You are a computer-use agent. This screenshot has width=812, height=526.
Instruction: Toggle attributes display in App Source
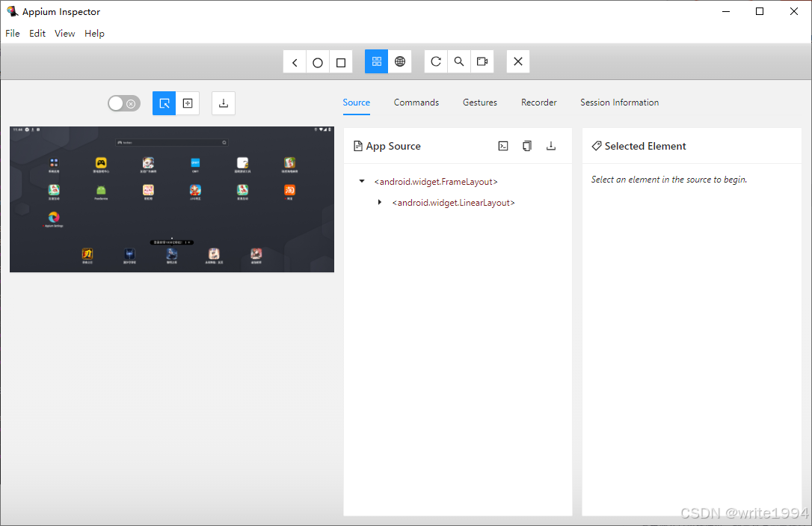click(503, 146)
